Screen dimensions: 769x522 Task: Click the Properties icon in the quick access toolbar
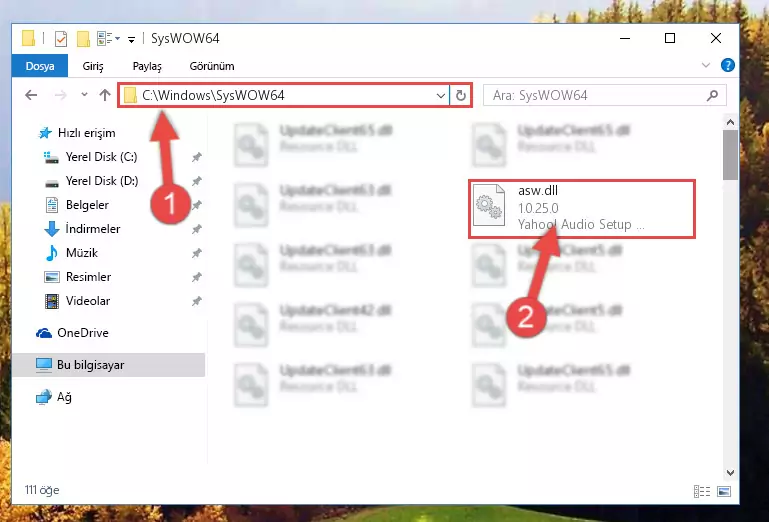click(61, 38)
